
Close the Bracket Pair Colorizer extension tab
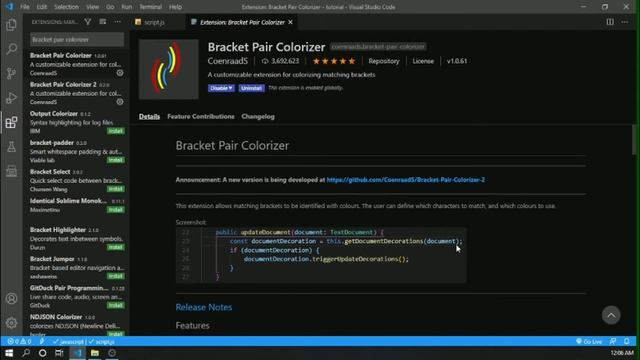click(x=291, y=22)
